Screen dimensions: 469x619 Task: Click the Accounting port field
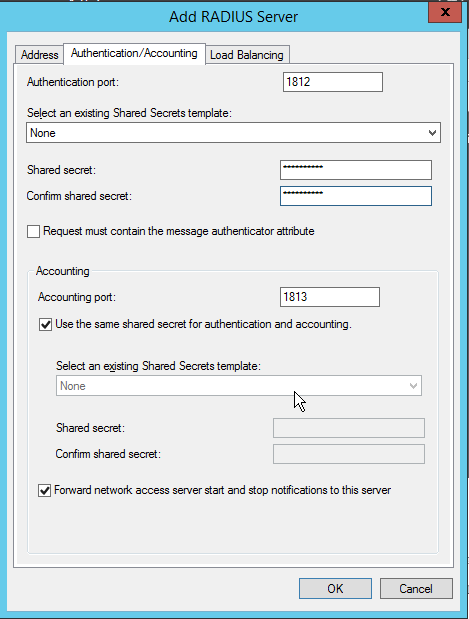[x=330, y=297]
